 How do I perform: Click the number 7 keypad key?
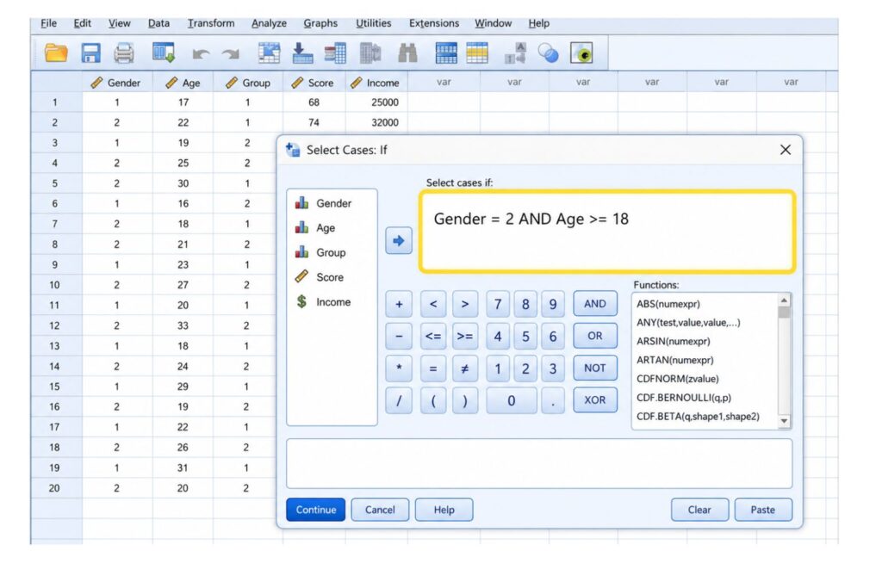pyautogui.click(x=498, y=304)
